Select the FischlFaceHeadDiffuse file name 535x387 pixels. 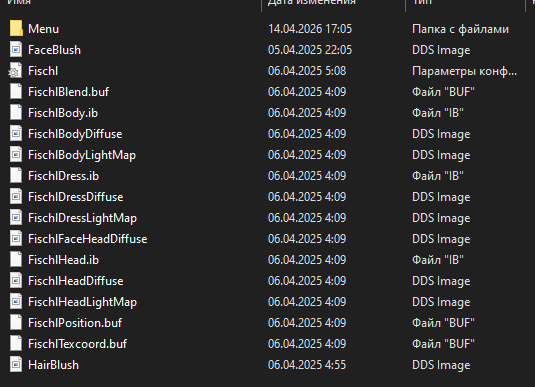click(x=88, y=239)
